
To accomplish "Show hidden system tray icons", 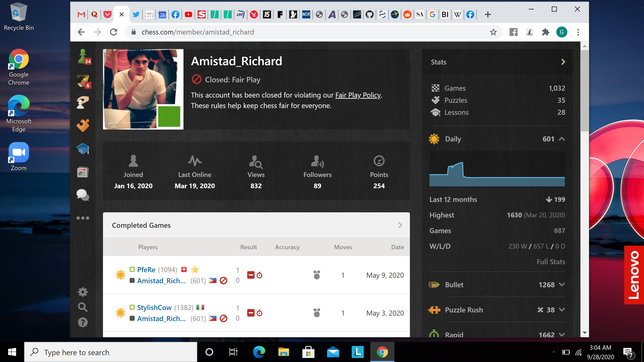I will pos(553,352).
